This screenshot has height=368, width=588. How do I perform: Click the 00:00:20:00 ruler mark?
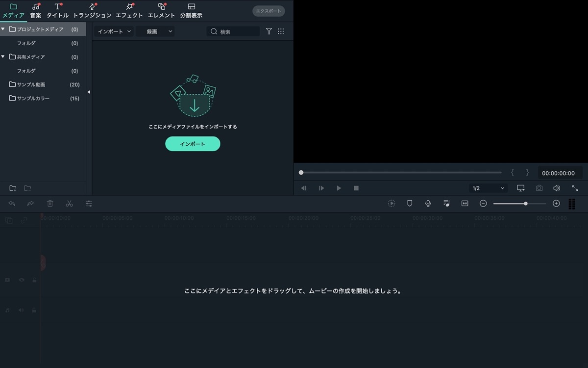point(303,218)
